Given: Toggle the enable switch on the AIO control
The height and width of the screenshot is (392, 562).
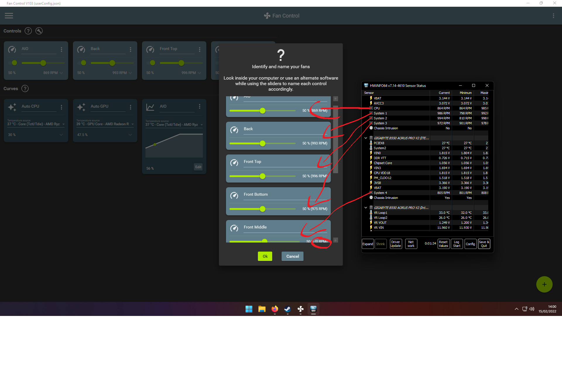Looking at the screenshot, I should pyautogui.click(x=14, y=63).
